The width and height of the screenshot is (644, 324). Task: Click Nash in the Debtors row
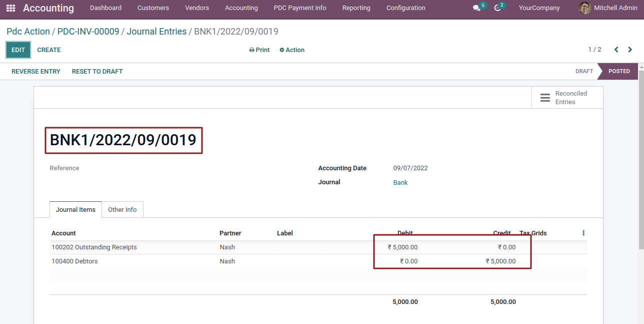click(227, 261)
